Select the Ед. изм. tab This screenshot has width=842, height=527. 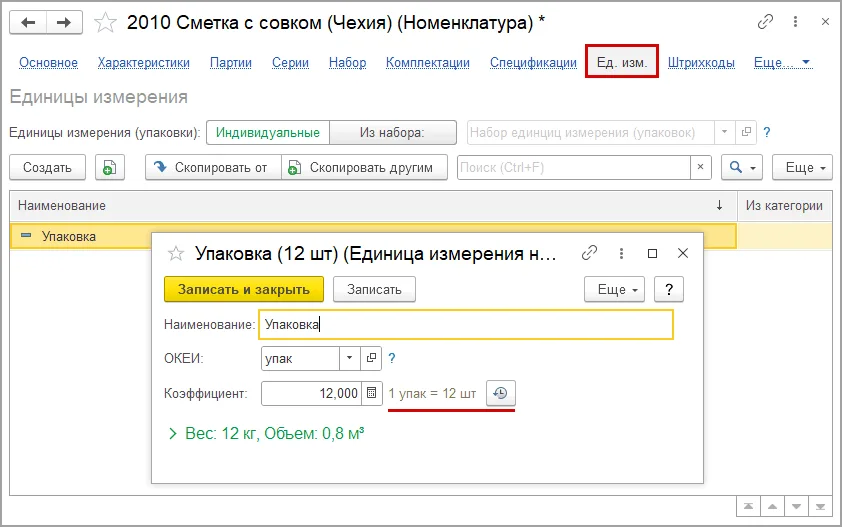(622, 62)
